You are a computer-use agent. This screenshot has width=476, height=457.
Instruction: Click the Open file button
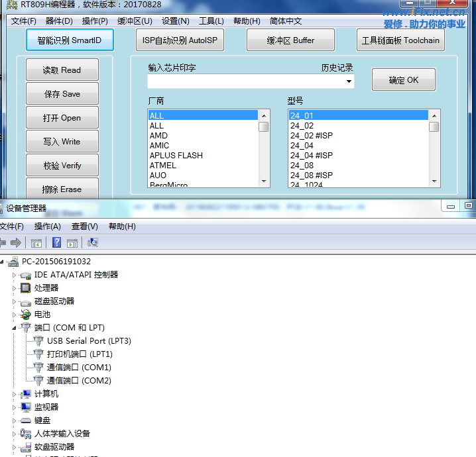[62, 117]
